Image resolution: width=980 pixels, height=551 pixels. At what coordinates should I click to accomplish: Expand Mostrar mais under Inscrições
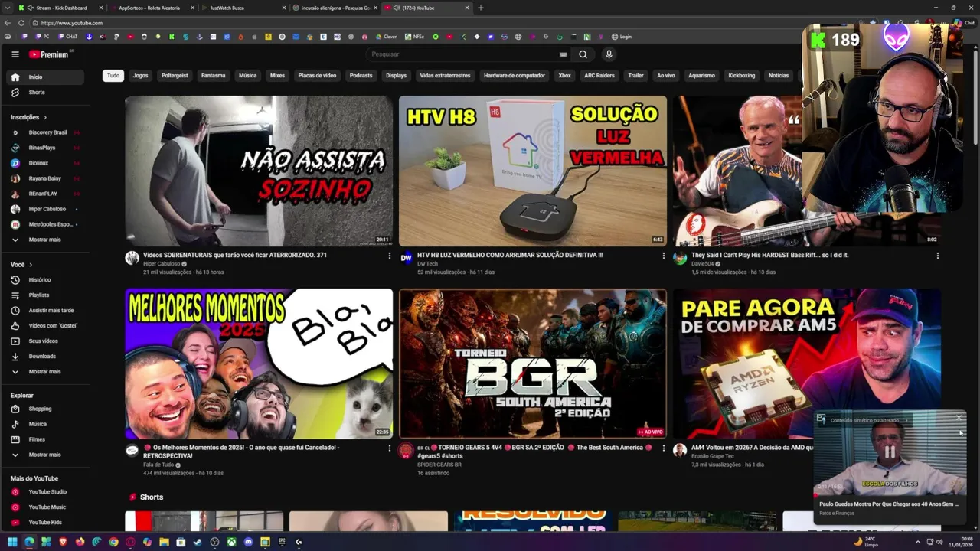(x=46, y=240)
